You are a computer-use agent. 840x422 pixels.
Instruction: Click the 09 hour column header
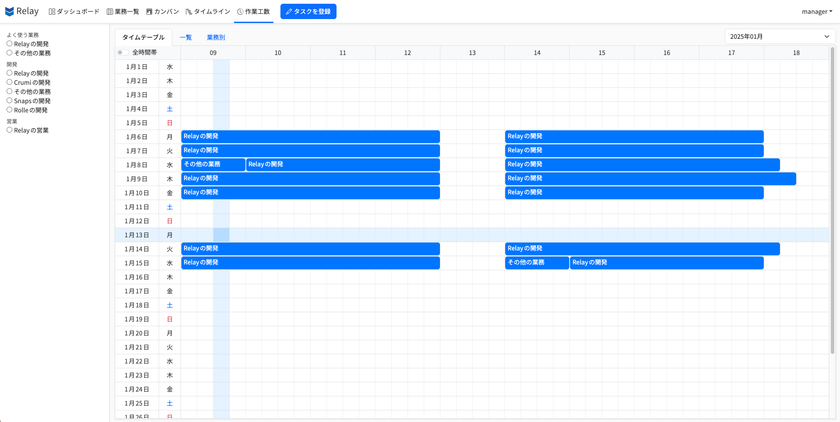point(213,52)
